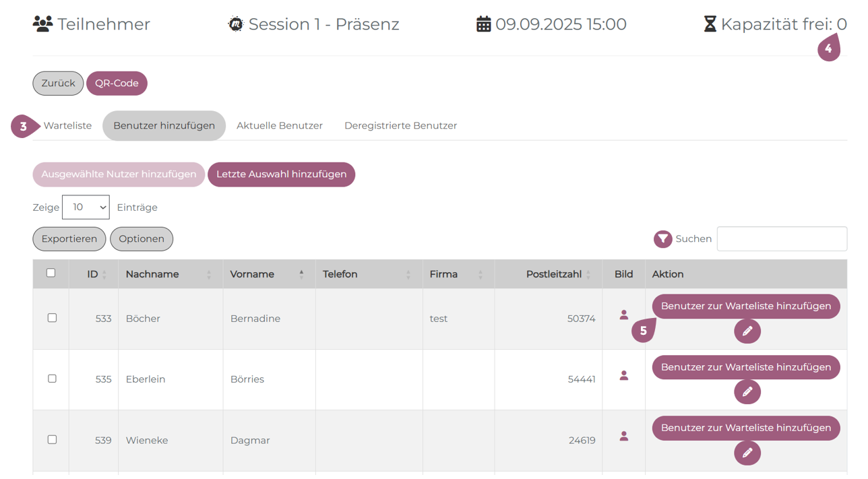This screenshot has height=479, width=868.
Task: Click the edit pencil icon for Wieneke
Action: click(747, 453)
